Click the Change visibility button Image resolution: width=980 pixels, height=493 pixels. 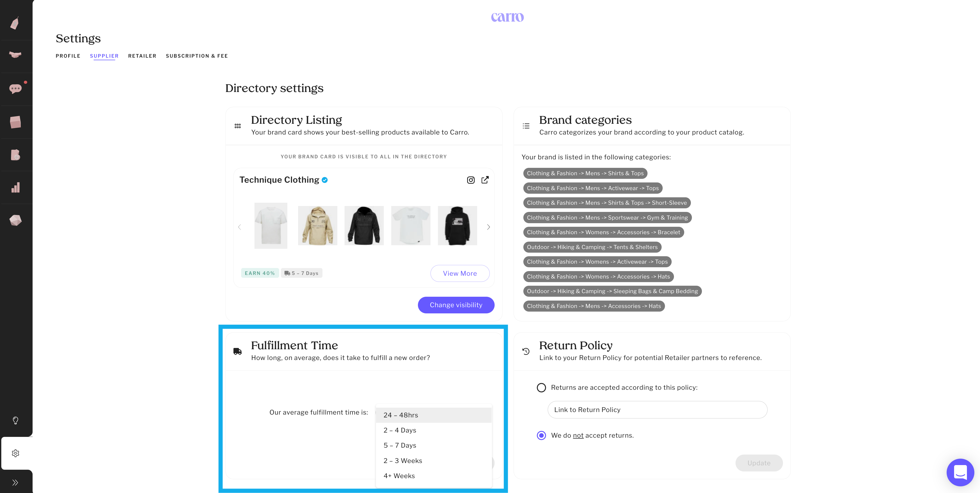pyautogui.click(x=456, y=305)
